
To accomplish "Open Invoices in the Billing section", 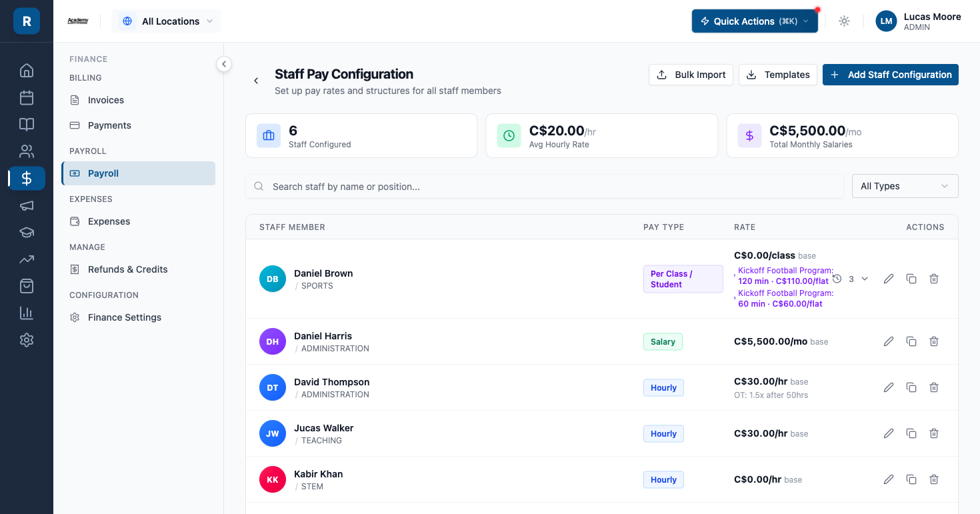I will (x=139, y=100).
